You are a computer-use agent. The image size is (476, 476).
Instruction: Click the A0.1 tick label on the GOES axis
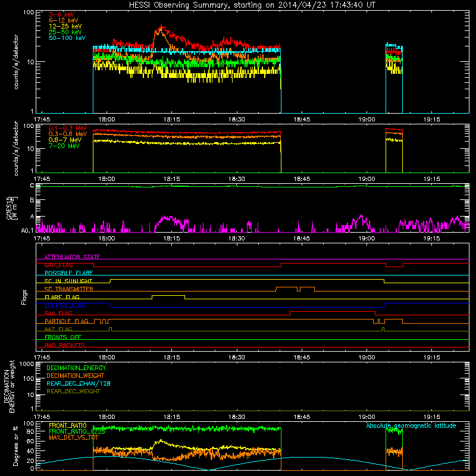(27, 231)
